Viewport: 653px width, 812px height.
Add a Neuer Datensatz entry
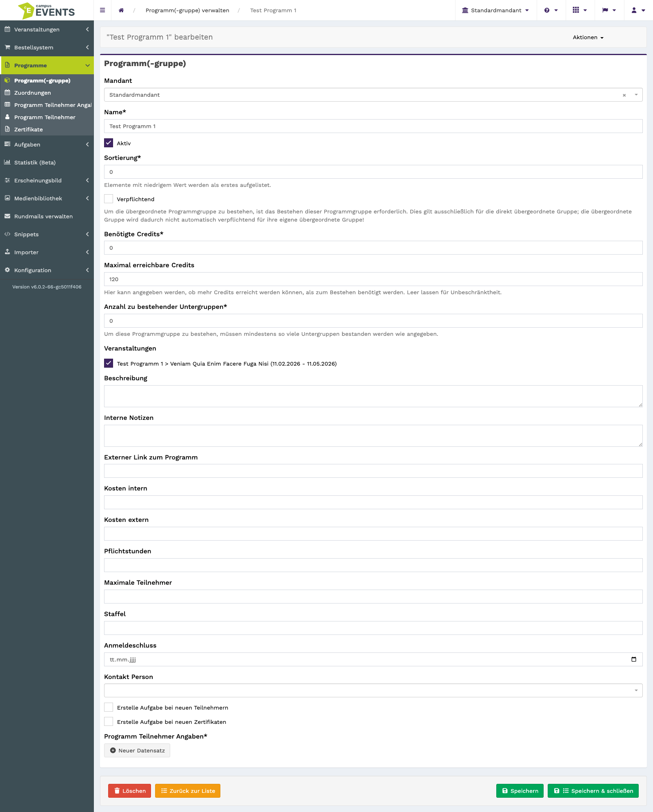click(137, 750)
